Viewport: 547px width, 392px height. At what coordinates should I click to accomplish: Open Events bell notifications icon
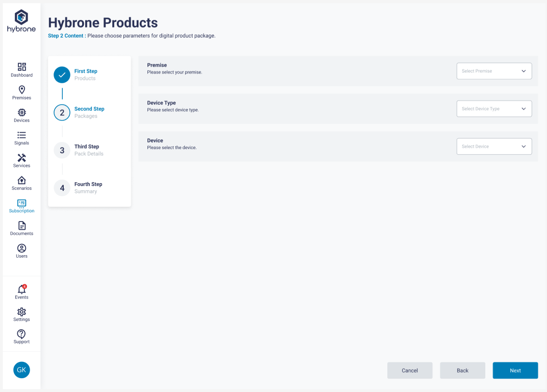coord(21,289)
